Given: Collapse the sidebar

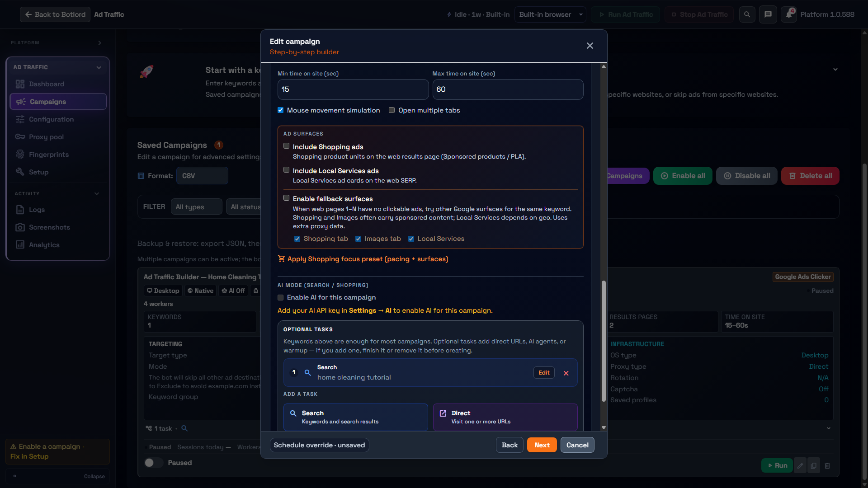Looking at the screenshot, I should tap(58, 476).
